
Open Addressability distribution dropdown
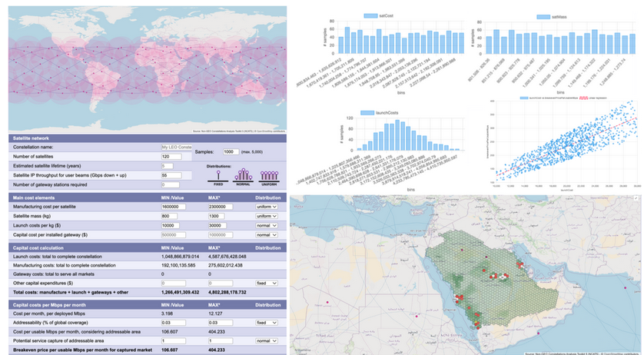click(268, 322)
